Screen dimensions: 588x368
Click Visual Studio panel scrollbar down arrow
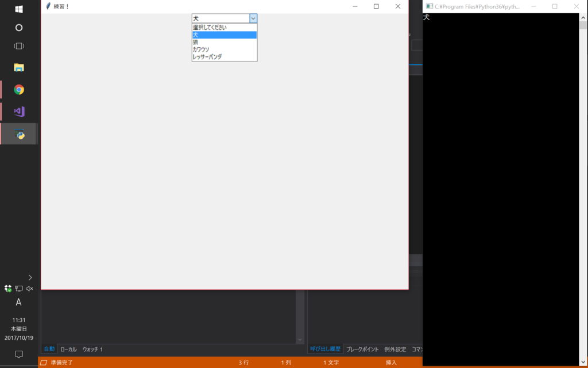pyautogui.click(x=300, y=340)
